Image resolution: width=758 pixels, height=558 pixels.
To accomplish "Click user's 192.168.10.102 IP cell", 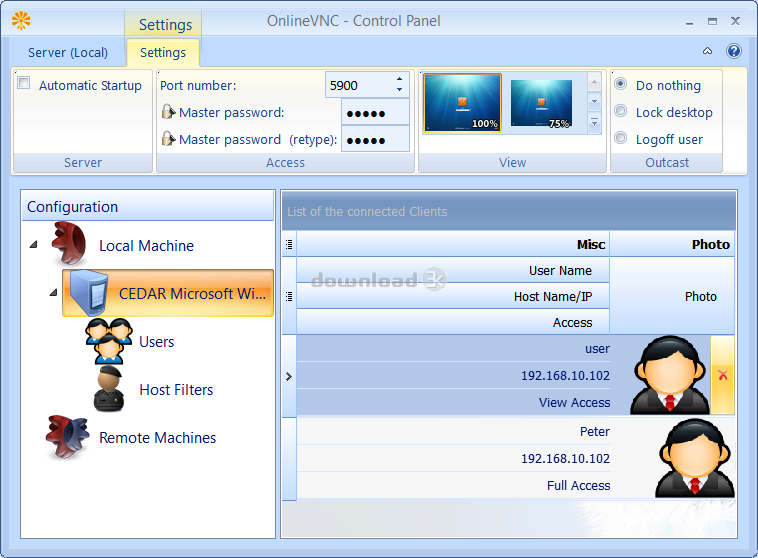I will click(x=453, y=375).
